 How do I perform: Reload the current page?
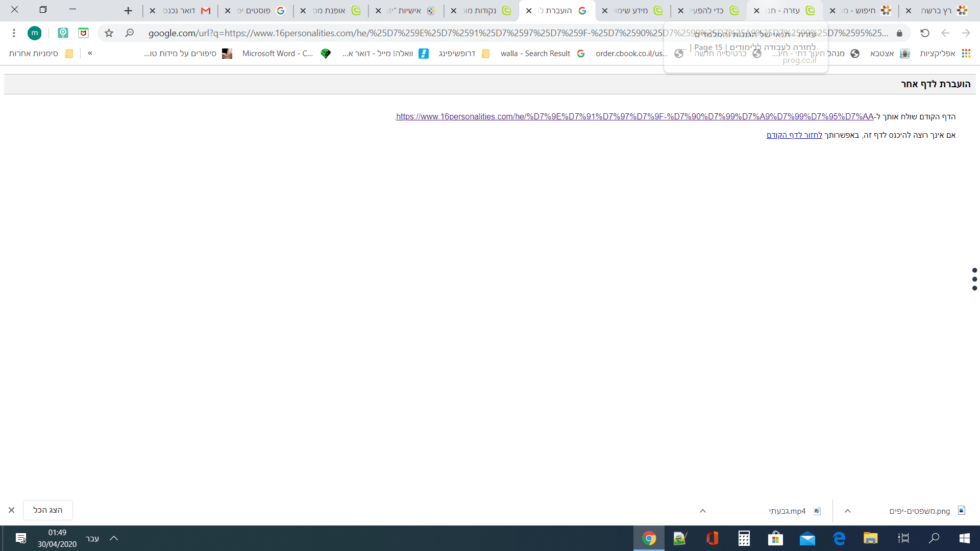924,33
